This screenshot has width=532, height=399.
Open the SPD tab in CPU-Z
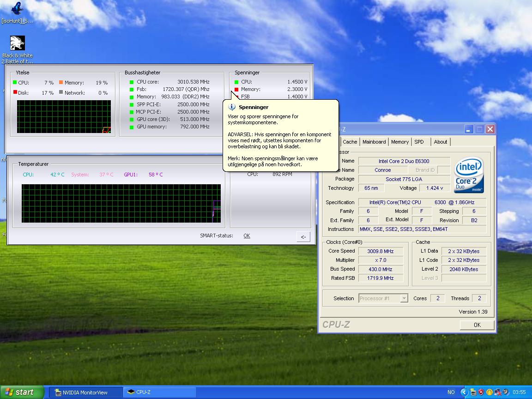click(419, 142)
